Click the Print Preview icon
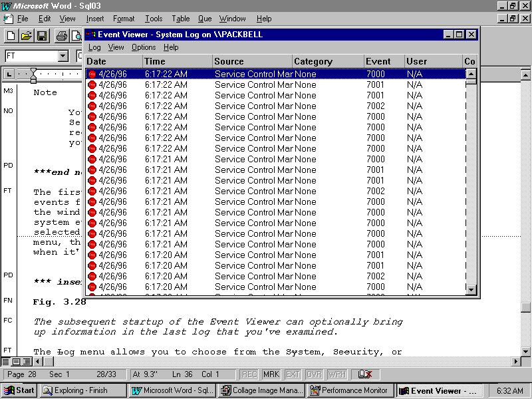The height and width of the screenshot is (399, 532). tap(76, 36)
